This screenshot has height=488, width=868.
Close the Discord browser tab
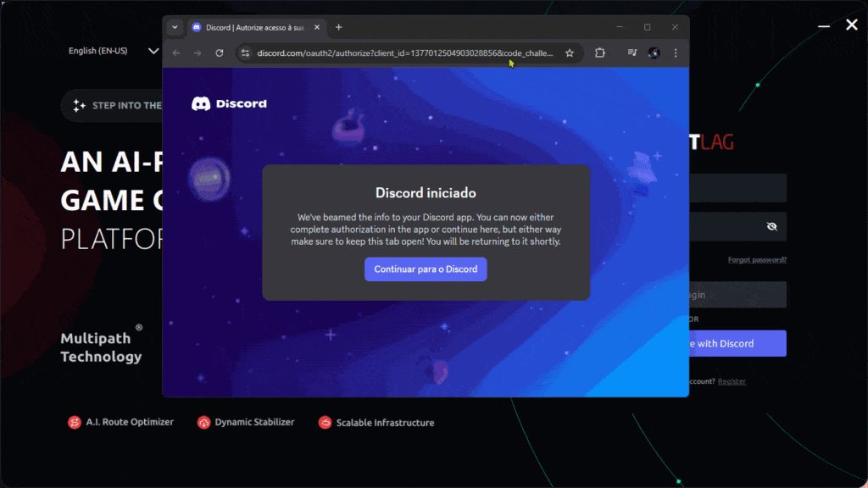tap(317, 27)
